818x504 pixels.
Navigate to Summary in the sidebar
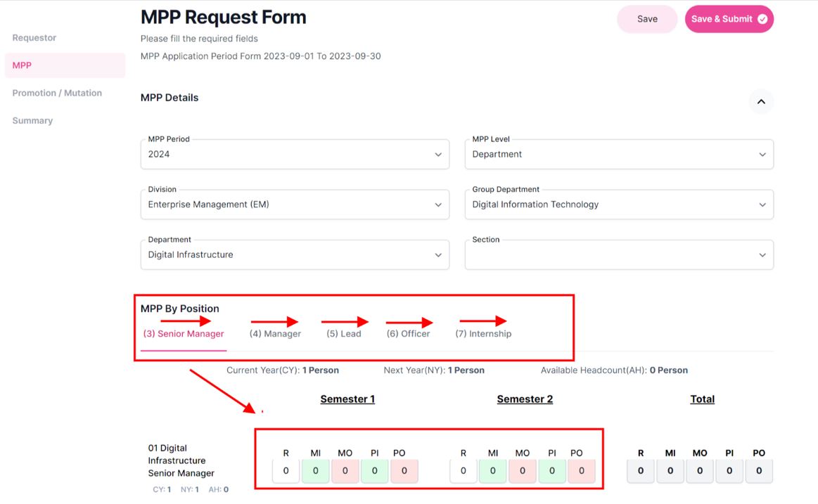(x=32, y=121)
